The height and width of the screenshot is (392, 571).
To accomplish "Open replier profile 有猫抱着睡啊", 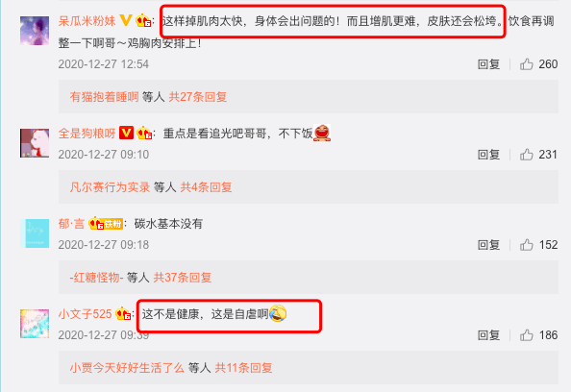I will click(104, 97).
